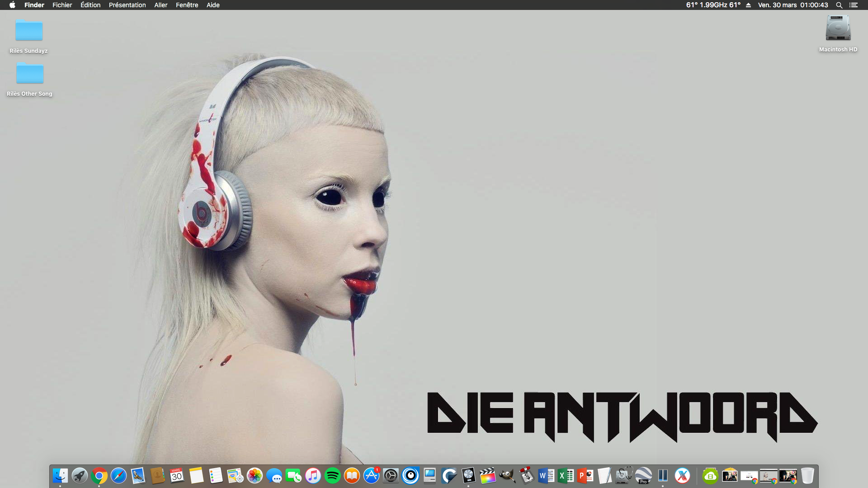The width and height of the screenshot is (868, 488).
Task: Open Notification Center list icon
Action: [854, 5]
